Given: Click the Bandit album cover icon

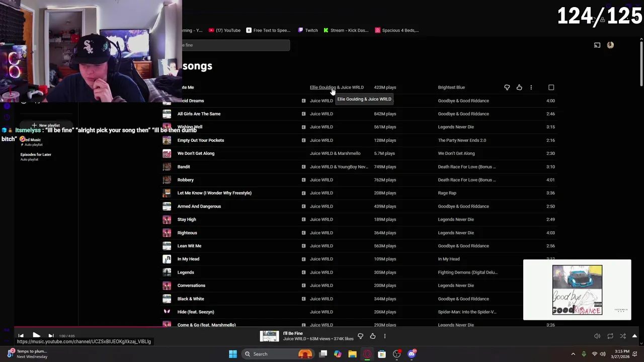Looking at the screenshot, I should (x=167, y=166).
